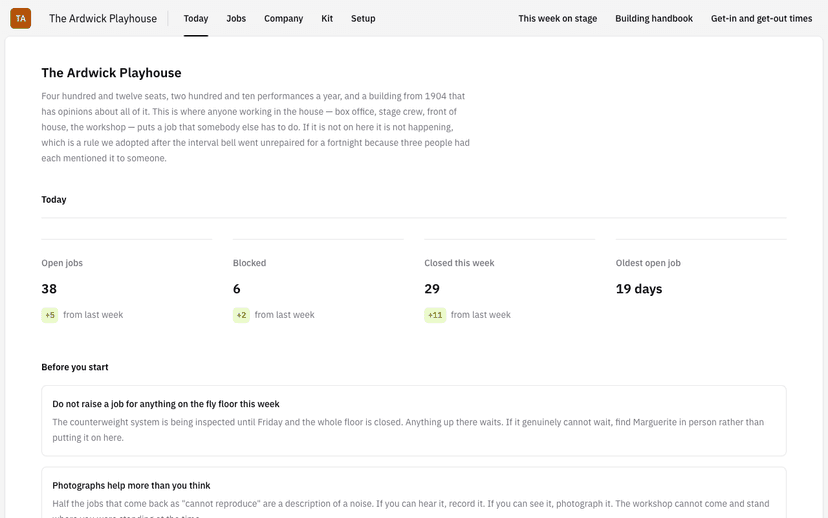Click the value 29 closed this week
Viewport: 828px width, 518px height.
pos(432,289)
